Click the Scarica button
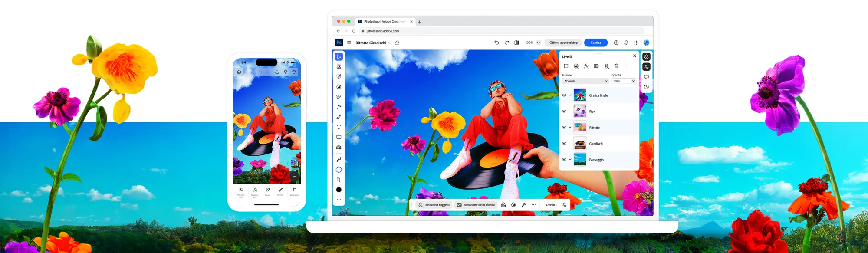The width and height of the screenshot is (868, 253). pos(595,43)
